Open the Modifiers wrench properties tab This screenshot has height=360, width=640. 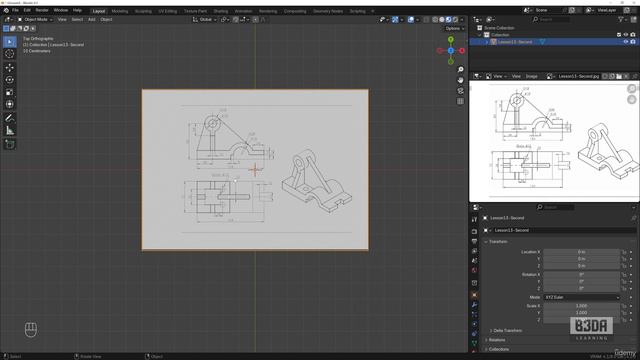[474, 305]
